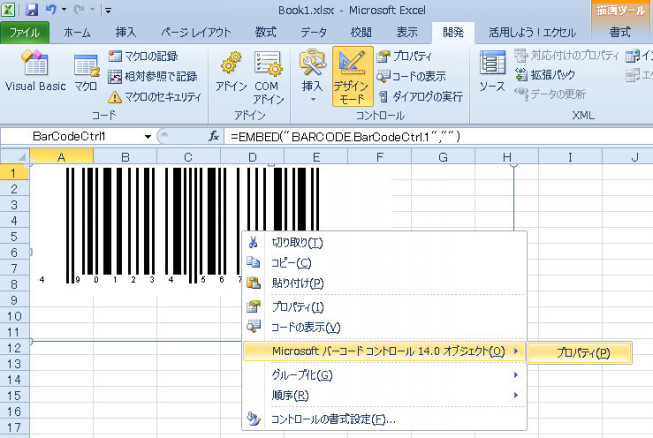Select column H header
The width and height of the screenshot is (653, 438).
pos(506,157)
